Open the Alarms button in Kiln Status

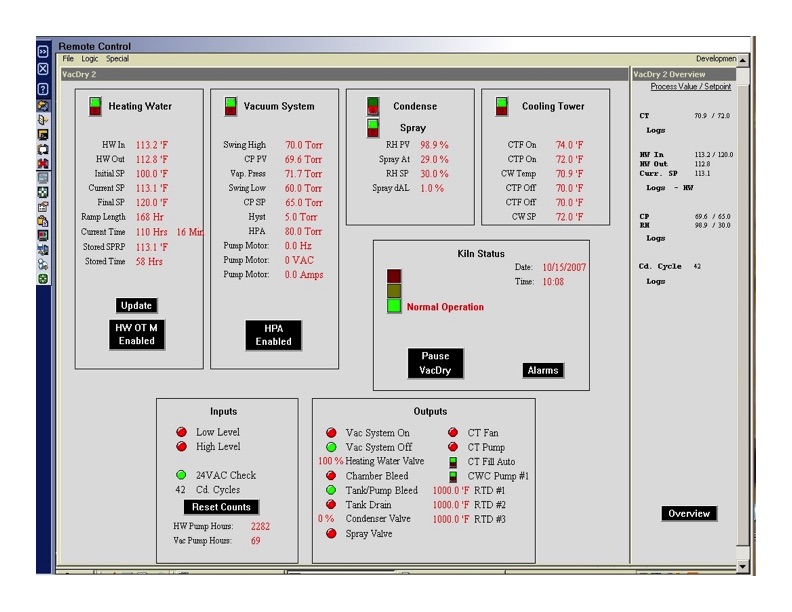542,371
